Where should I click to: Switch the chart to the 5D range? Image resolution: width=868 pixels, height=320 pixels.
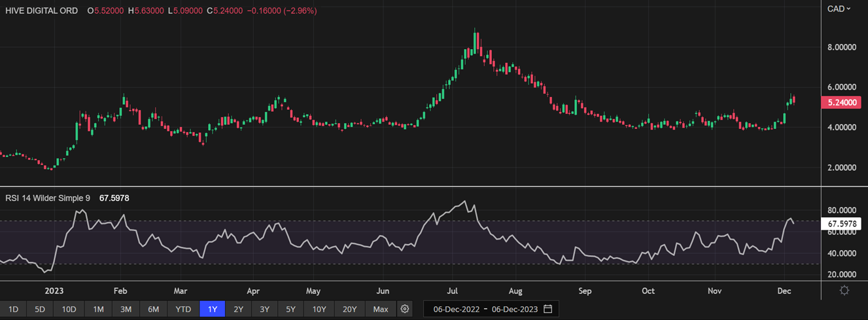pos(41,309)
